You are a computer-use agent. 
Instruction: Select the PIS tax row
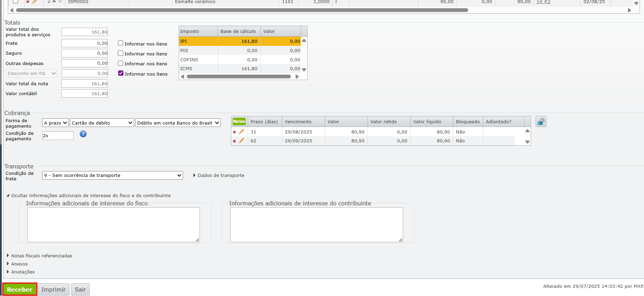pyautogui.click(x=240, y=50)
